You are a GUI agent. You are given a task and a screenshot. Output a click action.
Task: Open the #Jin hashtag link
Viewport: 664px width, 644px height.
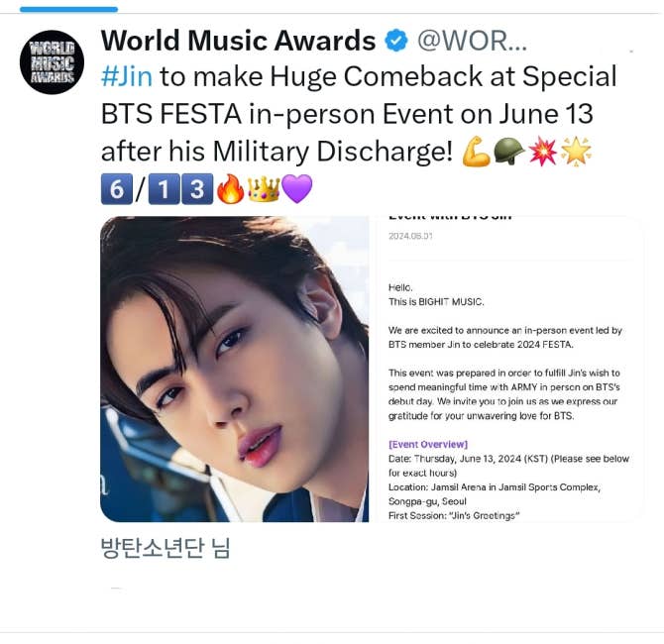click(x=127, y=76)
